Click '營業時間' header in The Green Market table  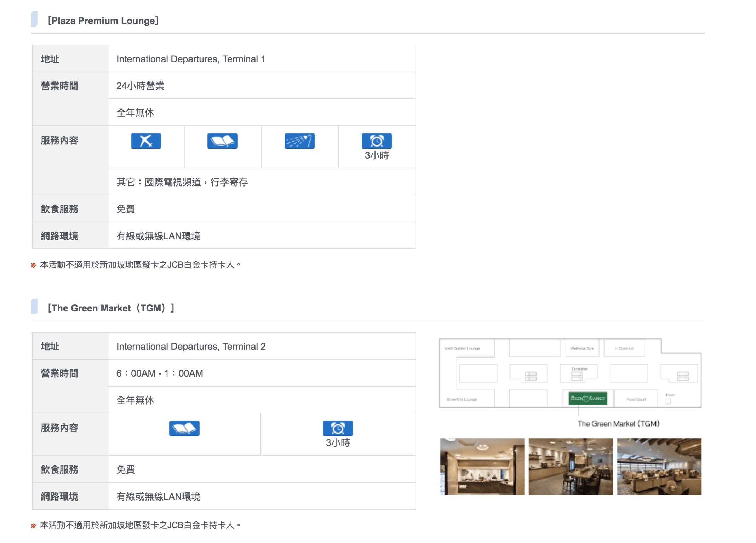coord(59,373)
